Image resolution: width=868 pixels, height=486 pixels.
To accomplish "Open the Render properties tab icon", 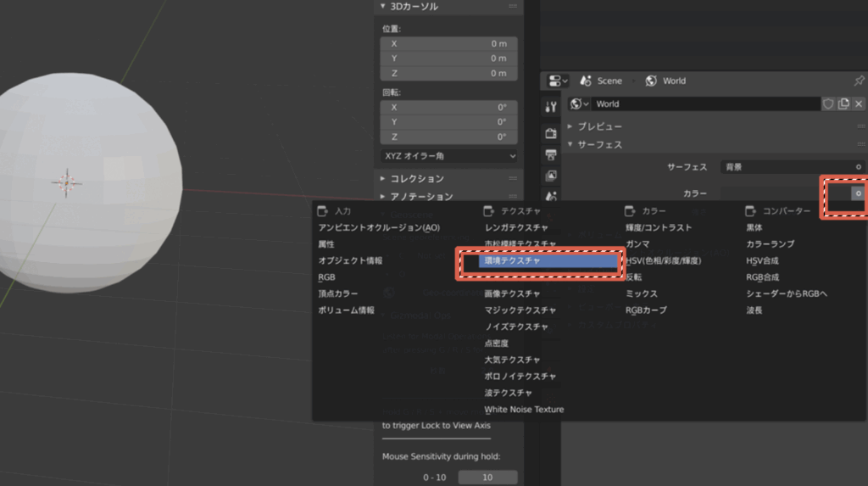I will pos(551,133).
